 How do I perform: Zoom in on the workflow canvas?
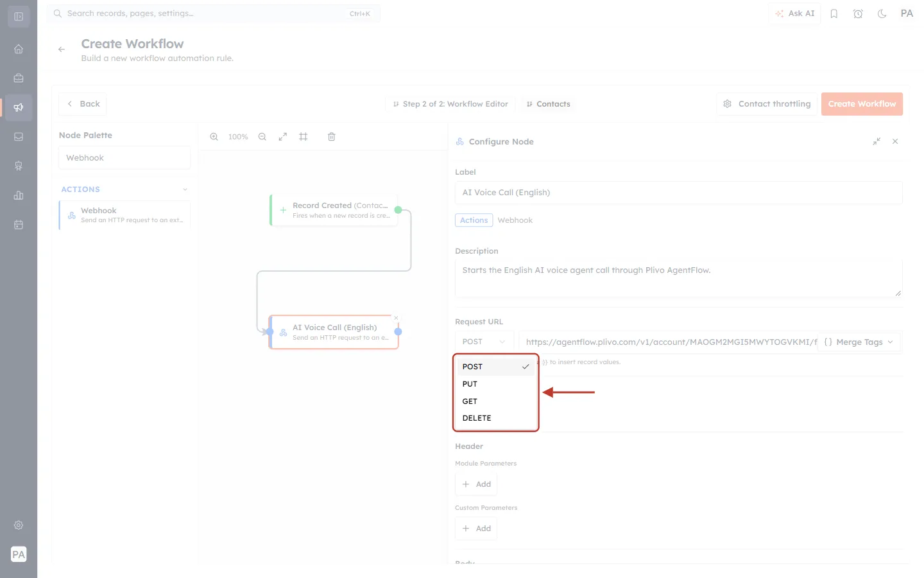(x=214, y=137)
